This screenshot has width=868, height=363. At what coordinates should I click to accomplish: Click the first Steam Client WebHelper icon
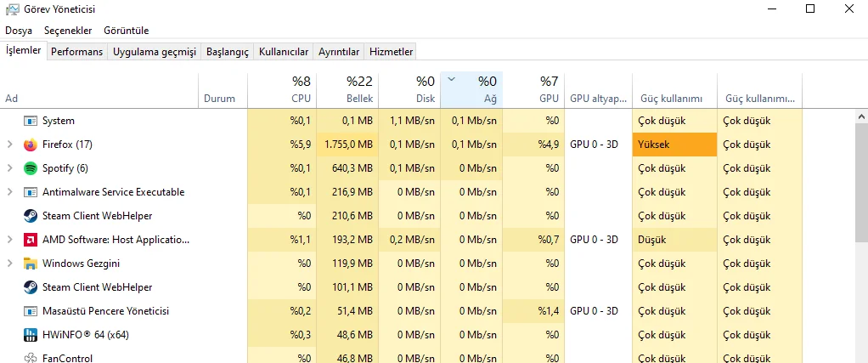pos(31,216)
